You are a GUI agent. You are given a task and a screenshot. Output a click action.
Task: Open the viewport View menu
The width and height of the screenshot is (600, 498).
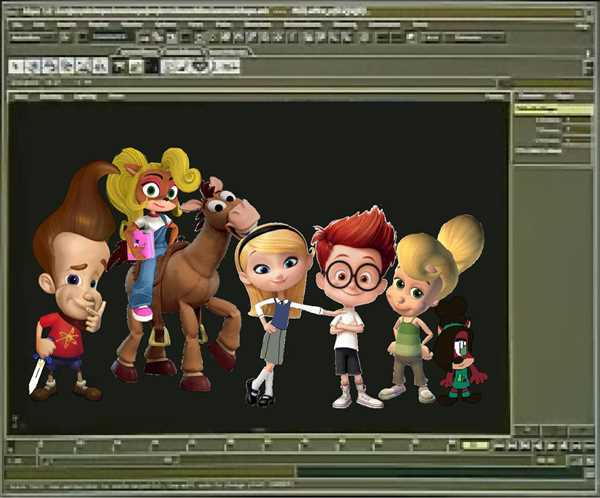(21, 96)
